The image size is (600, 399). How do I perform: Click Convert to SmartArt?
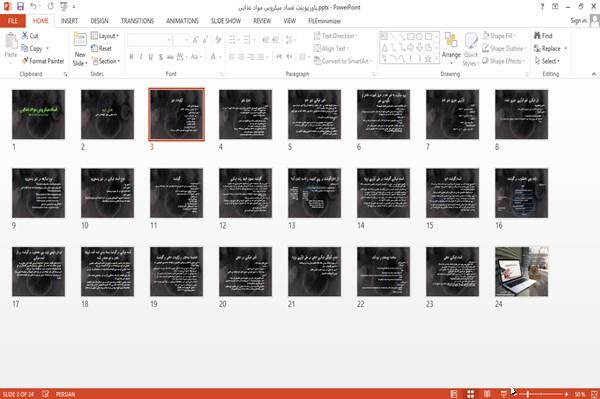coord(343,61)
